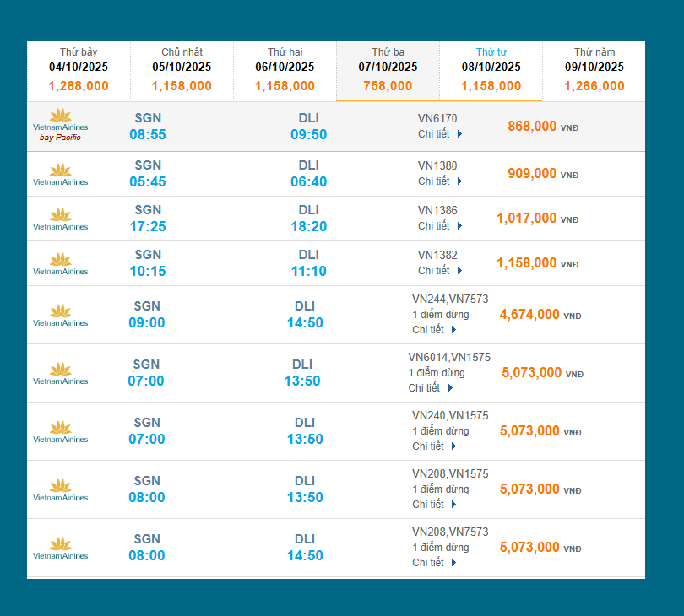Viewport: 684px width, 616px height.
Task: Click airline logo on VN6014,VN1575 row
Action: tap(60, 373)
